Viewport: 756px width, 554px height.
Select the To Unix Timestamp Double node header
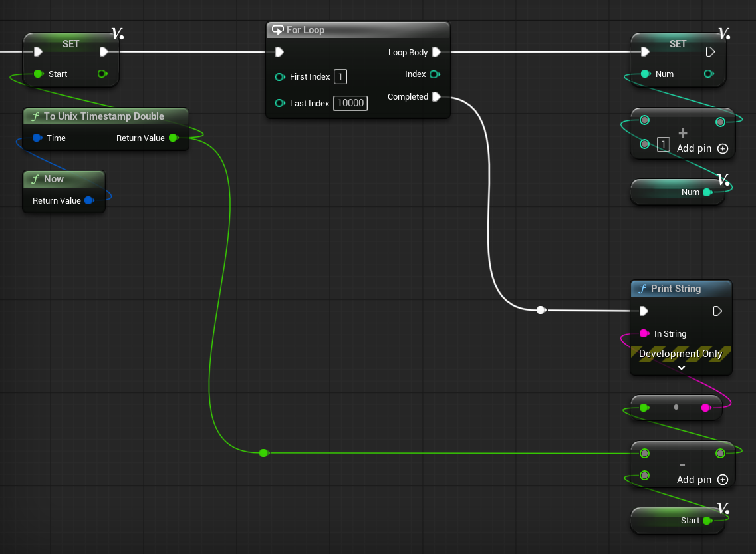[106, 116]
